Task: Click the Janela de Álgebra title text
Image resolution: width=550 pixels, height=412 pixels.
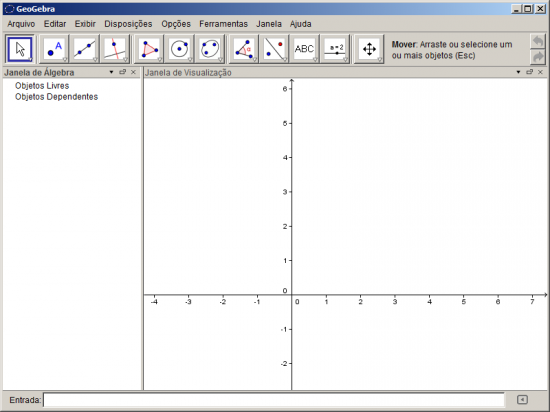Action: pyautogui.click(x=39, y=73)
